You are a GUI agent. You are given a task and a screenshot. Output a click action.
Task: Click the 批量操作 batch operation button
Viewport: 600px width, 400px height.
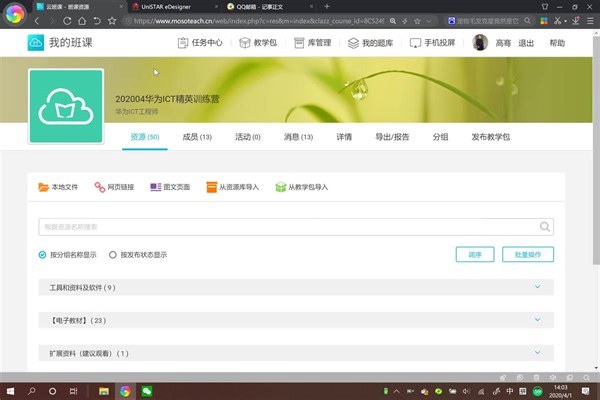(x=528, y=254)
